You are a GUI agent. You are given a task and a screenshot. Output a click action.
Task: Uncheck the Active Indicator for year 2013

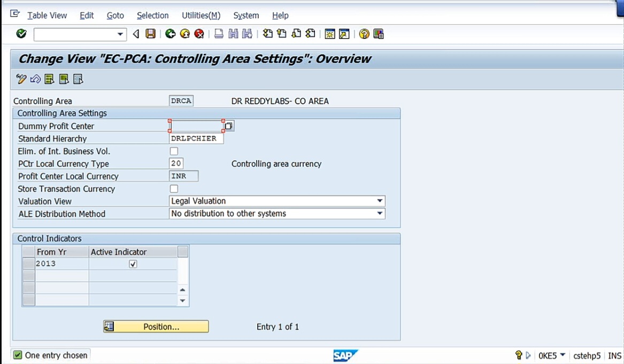[x=133, y=264]
